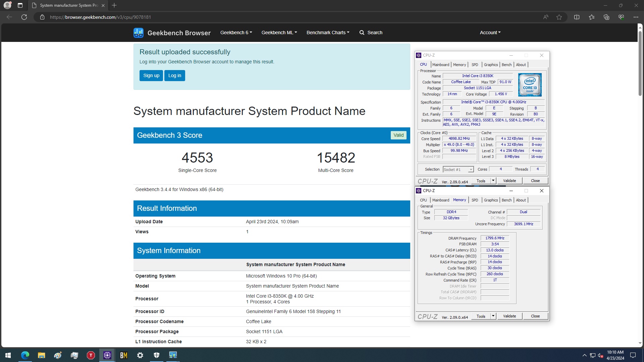The height and width of the screenshot is (362, 644).
Task: Expand the Account dropdown menu
Action: click(490, 33)
